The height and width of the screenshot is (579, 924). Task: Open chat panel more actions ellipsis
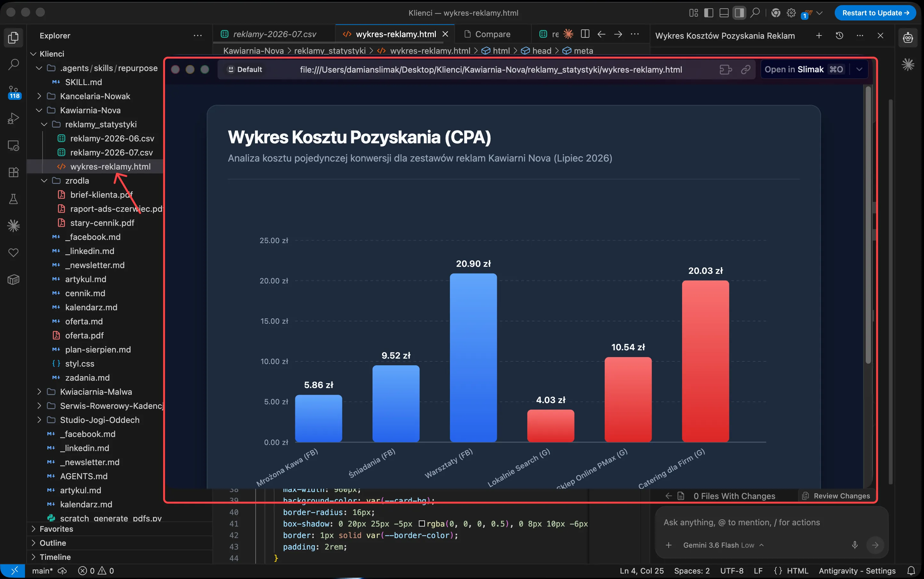tap(860, 36)
